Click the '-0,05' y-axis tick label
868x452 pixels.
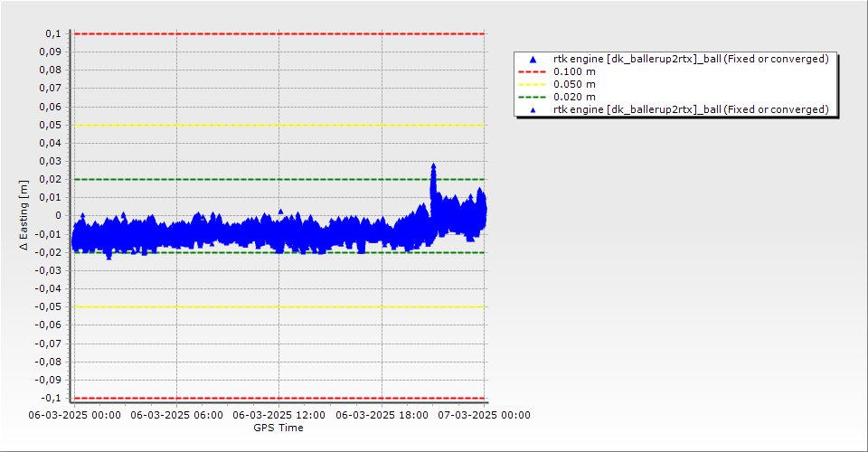point(48,307)
